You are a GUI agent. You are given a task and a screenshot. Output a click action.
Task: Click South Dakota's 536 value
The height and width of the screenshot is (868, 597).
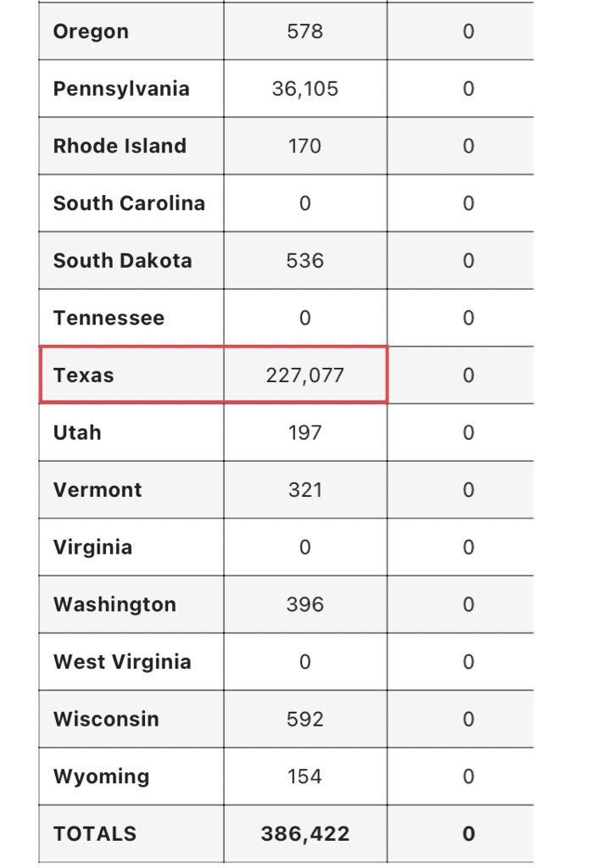coord(304,260)
